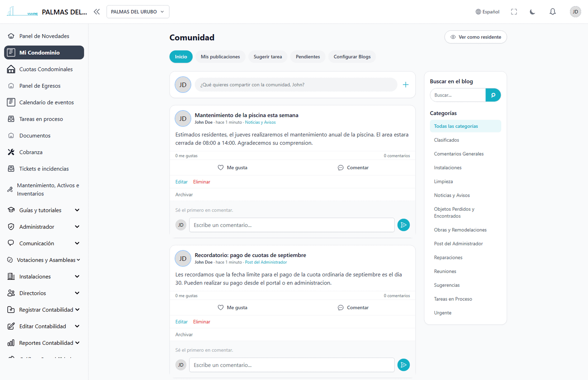The width and height of the screenshot is (588, 380).
Task: Toggle Ver como residente view
Action: [x=476, y=37]
